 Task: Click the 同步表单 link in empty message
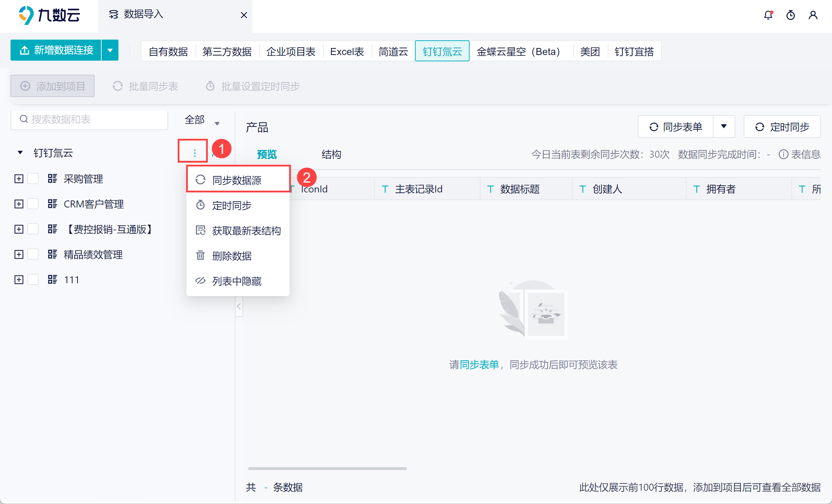[x=479, y=365]
